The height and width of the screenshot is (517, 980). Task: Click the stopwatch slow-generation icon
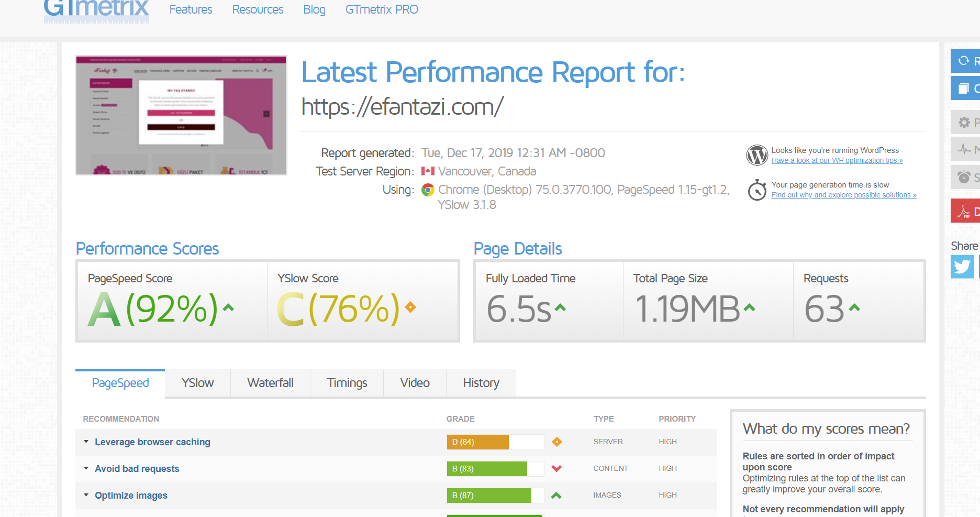[x=757, y=190]
